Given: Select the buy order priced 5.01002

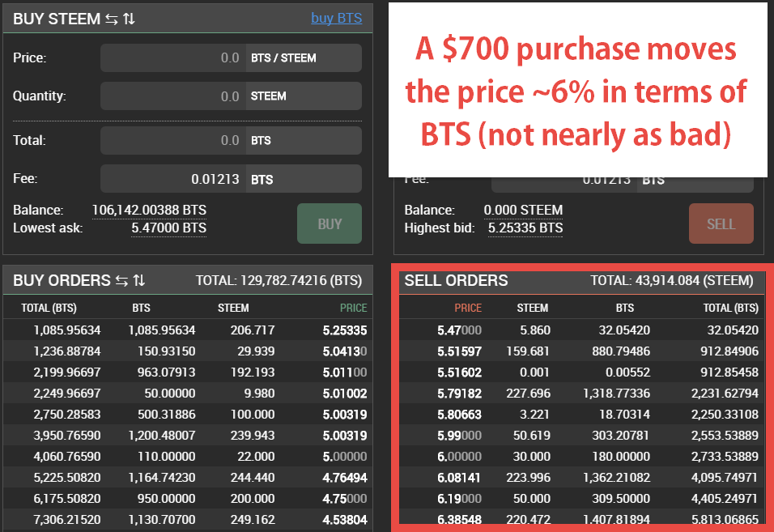Looking at the screenshot, I should [188, 394].
